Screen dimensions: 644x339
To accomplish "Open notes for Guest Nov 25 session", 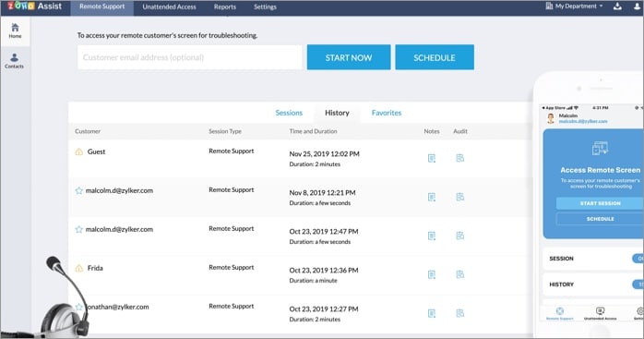I will coord(432,158).
